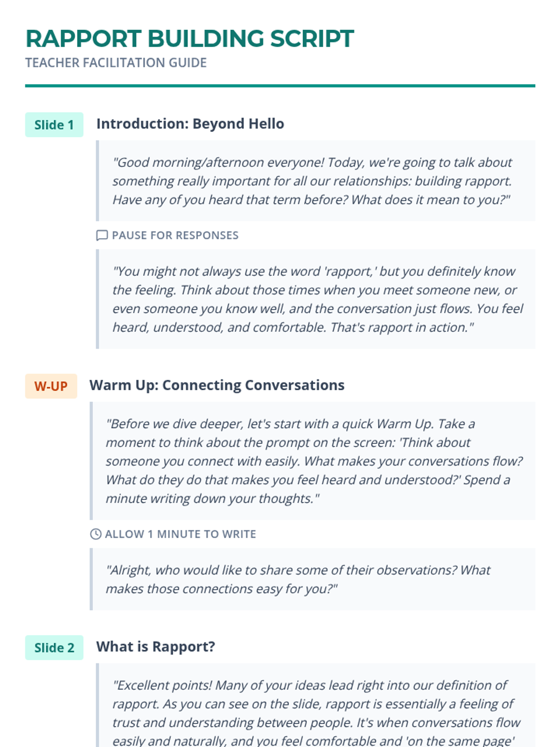
Task: Click the clock icon beside Allow 1 Minute
Action: (96, 534)
